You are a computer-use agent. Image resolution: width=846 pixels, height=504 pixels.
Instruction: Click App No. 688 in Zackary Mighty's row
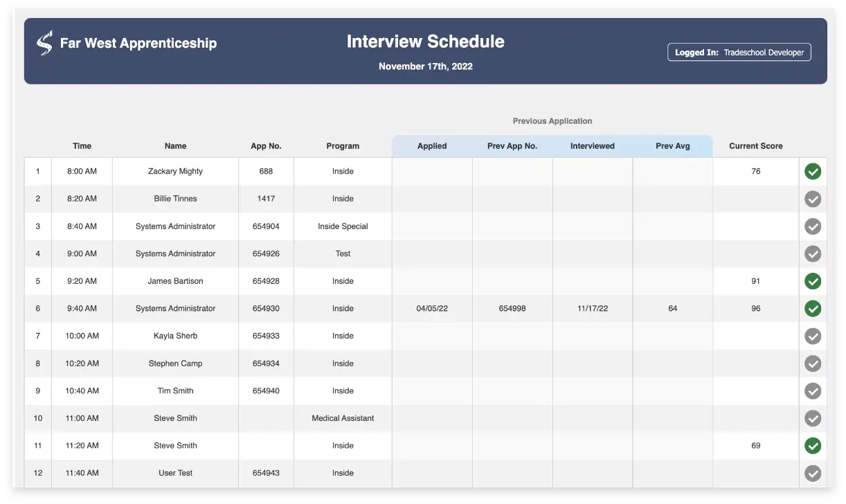click(x=267, y=171)
